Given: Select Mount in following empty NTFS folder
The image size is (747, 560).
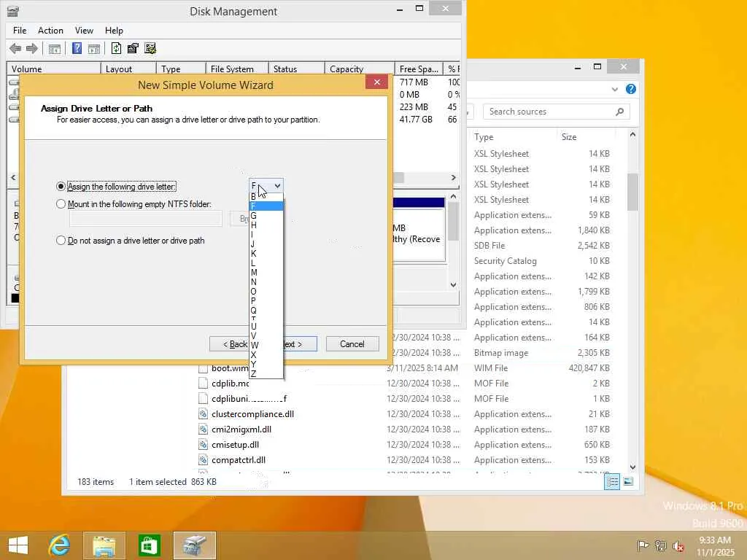Looking at the screenshot, I should pyautogui.click(x=61, y=204).
